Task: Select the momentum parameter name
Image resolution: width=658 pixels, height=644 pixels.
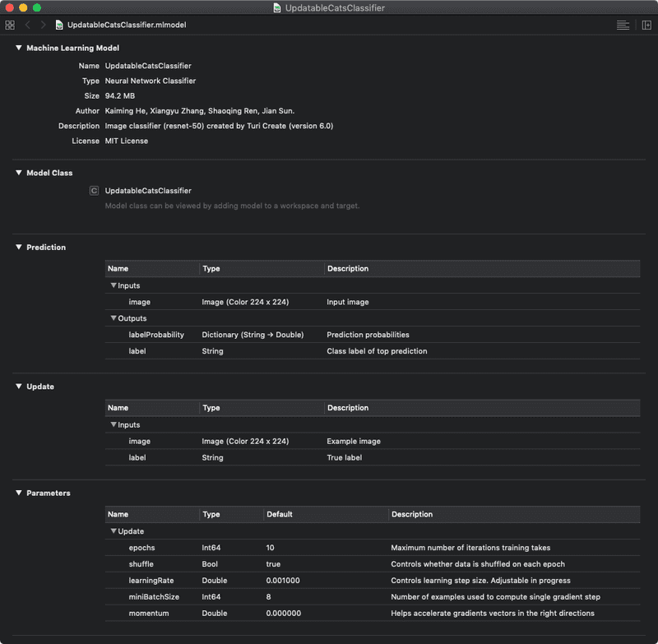Action: [149, 614]
